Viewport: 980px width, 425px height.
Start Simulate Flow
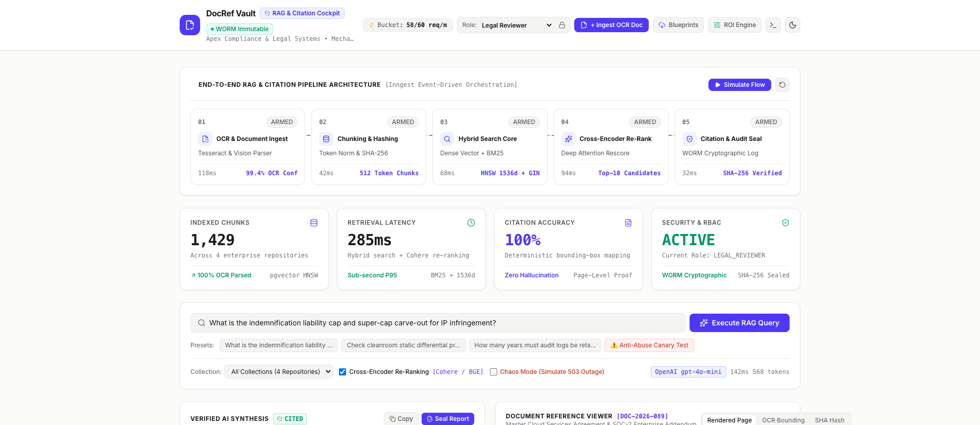[x=740, y=85]
